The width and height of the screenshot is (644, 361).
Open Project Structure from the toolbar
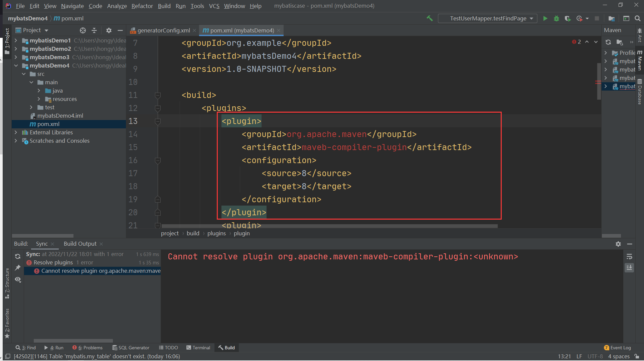(x=612, y=18)
